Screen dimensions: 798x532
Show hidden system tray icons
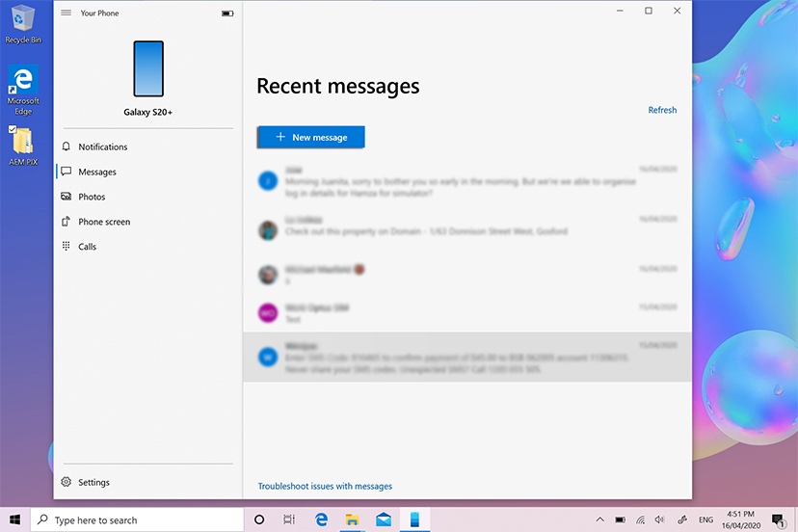pyautogui.click(x=600, y=519)
